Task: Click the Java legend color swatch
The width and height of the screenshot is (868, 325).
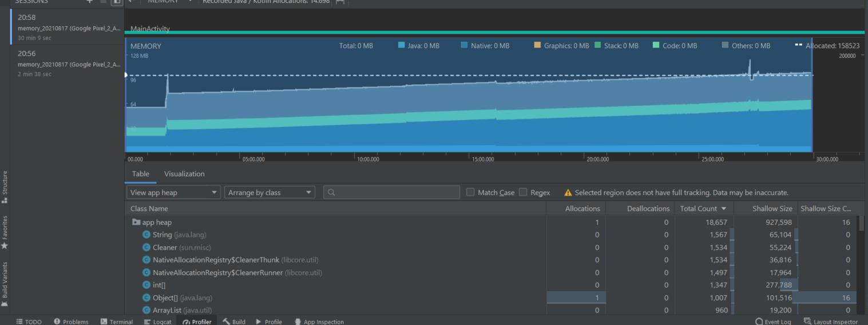Action: coord(401,46)
